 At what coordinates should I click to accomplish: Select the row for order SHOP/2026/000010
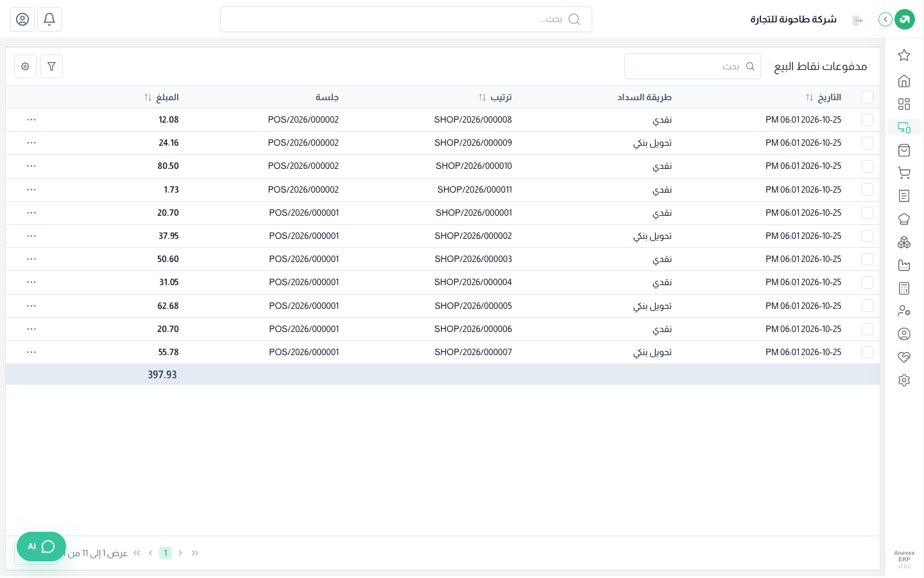tap(867, 166)
